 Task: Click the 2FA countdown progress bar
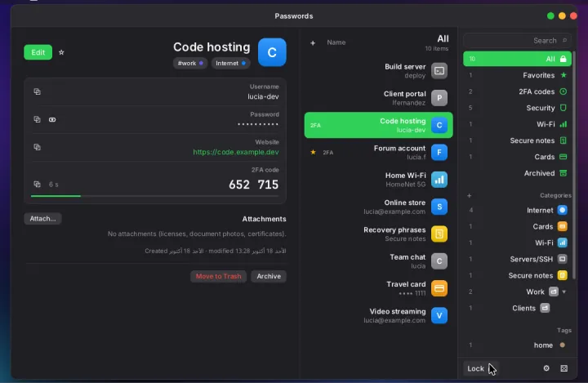point(155,196)
